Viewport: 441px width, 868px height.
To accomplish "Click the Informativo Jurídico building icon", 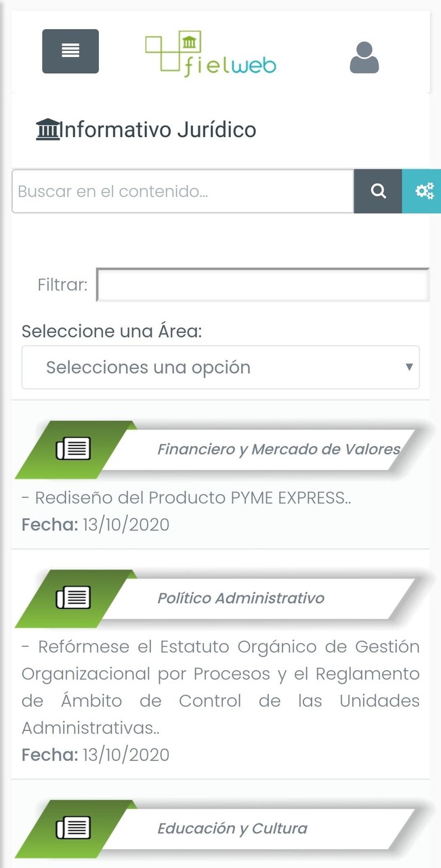I will pyautogui.click(x=48, y=129).
